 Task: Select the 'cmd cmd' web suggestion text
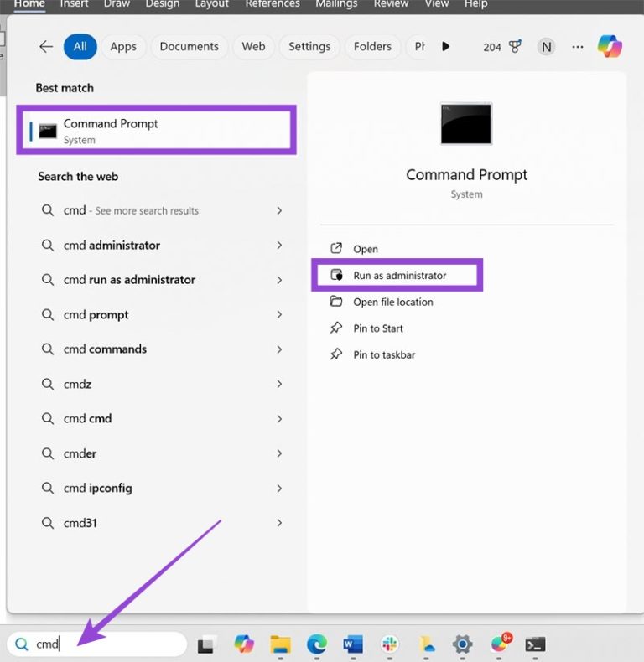[x=87, y=418]
